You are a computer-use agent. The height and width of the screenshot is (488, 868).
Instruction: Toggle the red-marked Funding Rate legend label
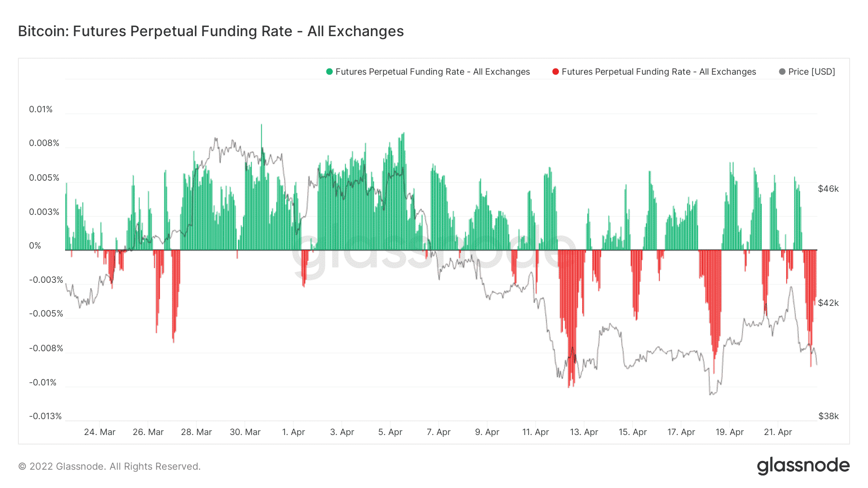coord(659,72)
